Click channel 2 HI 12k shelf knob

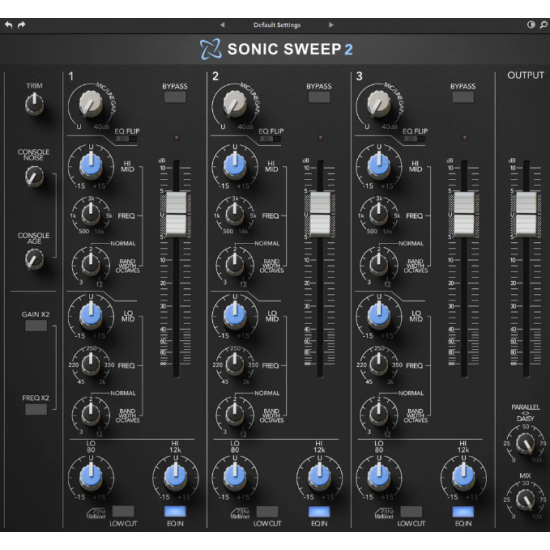[x=319, y=477]
